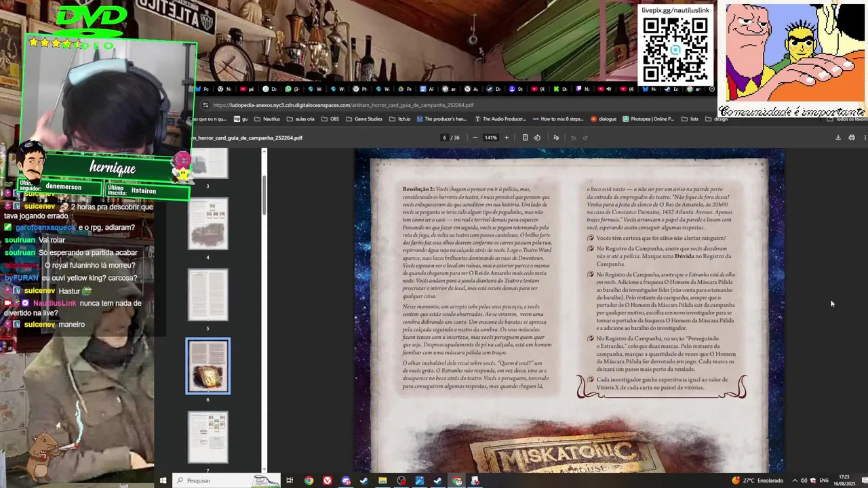Switch the ENG input language
This screenshot has width=868, height=488.
(x=824, y=481)
